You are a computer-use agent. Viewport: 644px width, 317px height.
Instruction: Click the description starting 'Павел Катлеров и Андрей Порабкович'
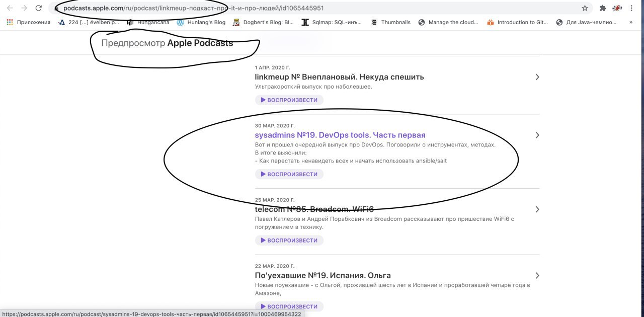tap(384, 223)
